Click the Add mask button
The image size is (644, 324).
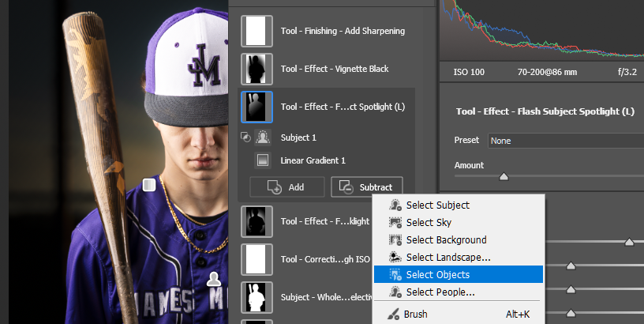tap(287, 187)
